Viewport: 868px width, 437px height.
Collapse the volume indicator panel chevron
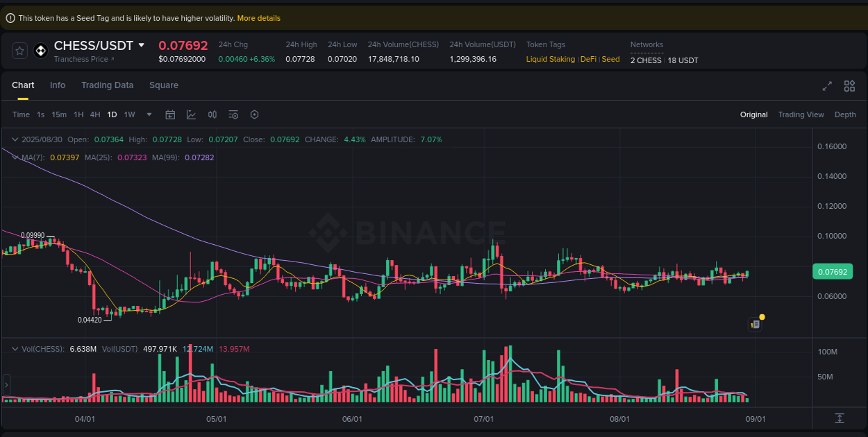tap(14, 349)
